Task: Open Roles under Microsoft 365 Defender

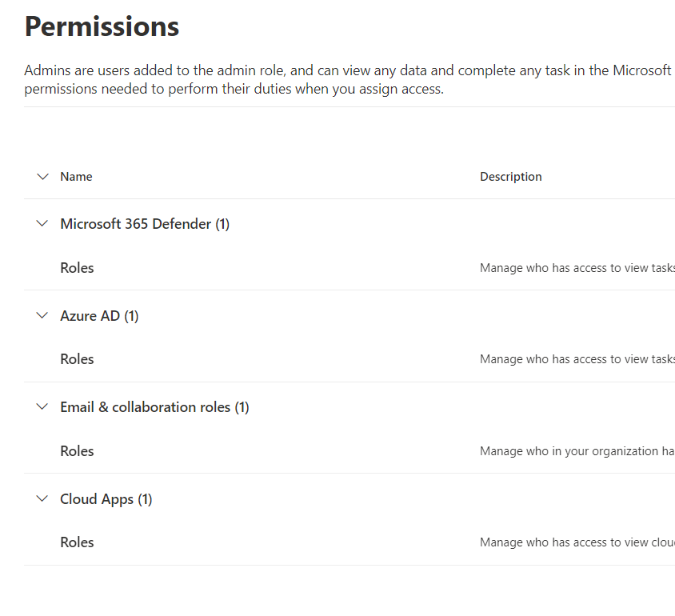Action: click(77, 268)
